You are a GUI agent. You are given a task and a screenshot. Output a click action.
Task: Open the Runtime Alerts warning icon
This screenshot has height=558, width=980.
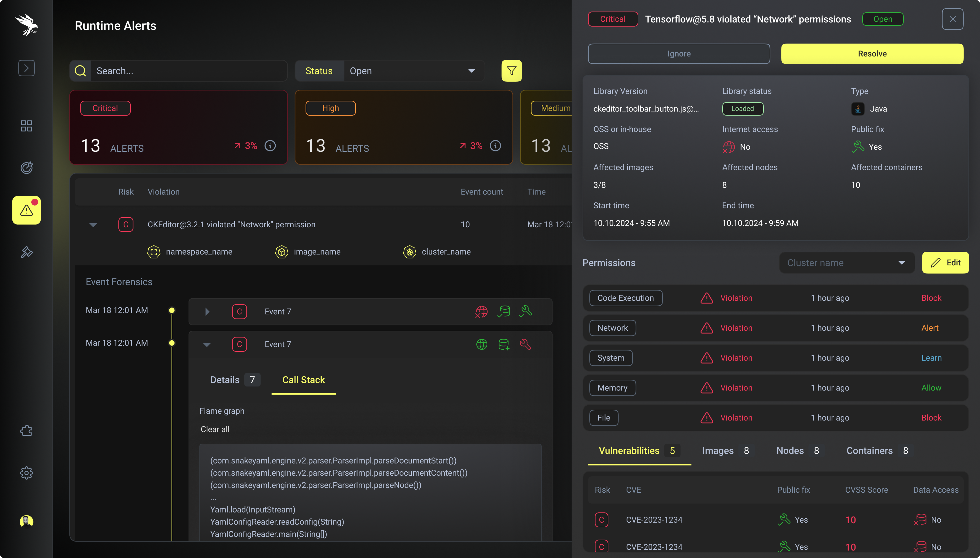[26, 210]
